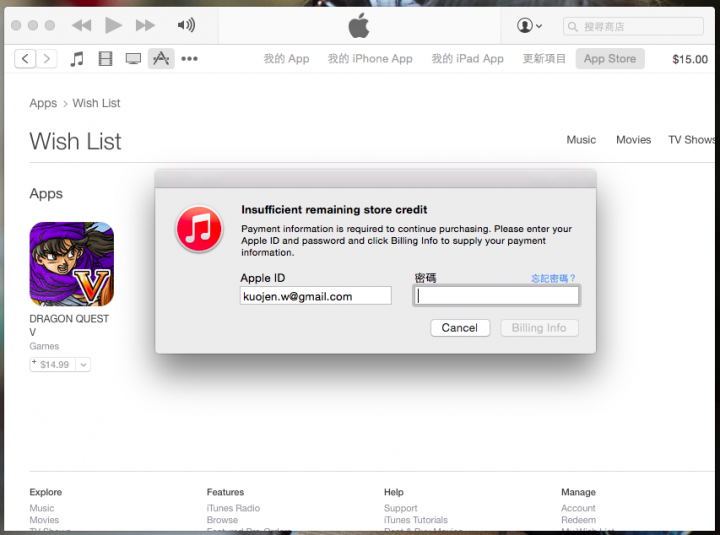
Task: Open Account under Manage
Action: click(578, 508)
